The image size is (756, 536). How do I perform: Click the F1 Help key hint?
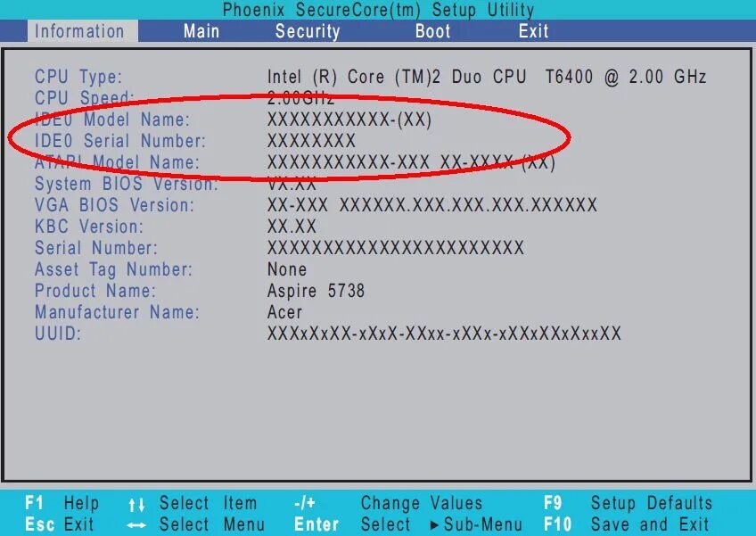(62, 503)
